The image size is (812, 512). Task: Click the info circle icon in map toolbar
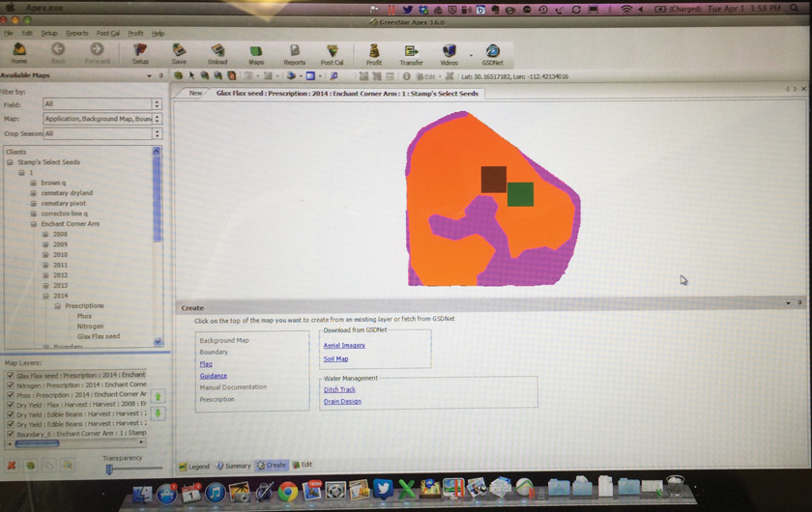pyautogui.click(x=407, y=76)
